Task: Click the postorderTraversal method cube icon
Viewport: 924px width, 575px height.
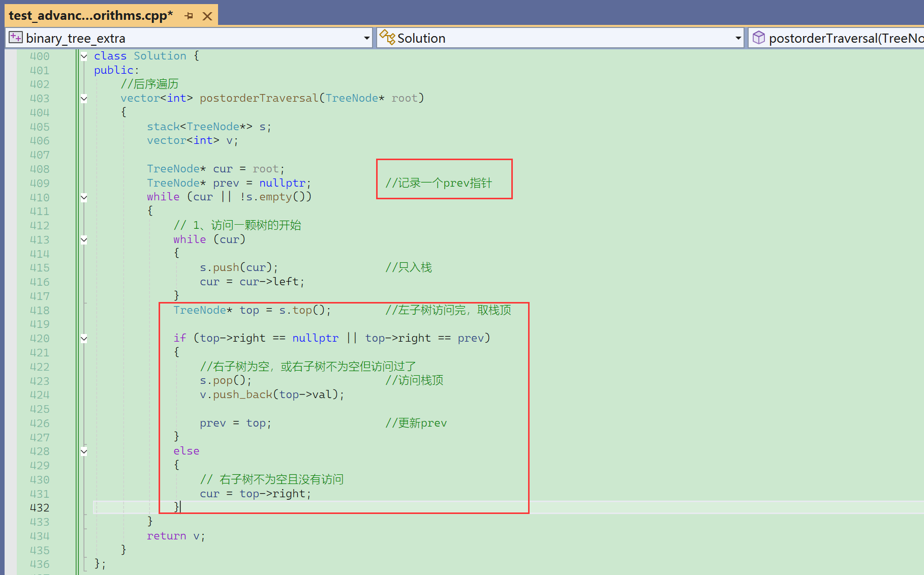Action: pos(758,38)
